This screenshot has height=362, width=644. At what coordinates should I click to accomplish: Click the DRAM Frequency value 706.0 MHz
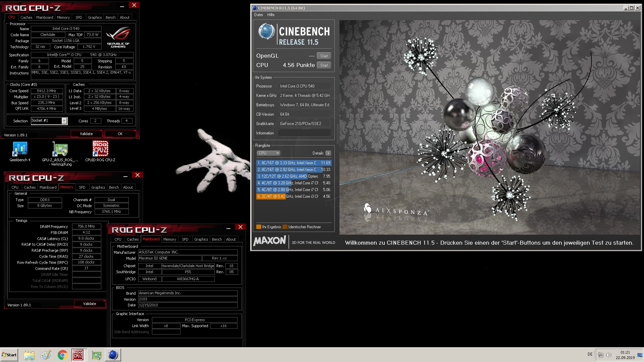pos(86,227)
